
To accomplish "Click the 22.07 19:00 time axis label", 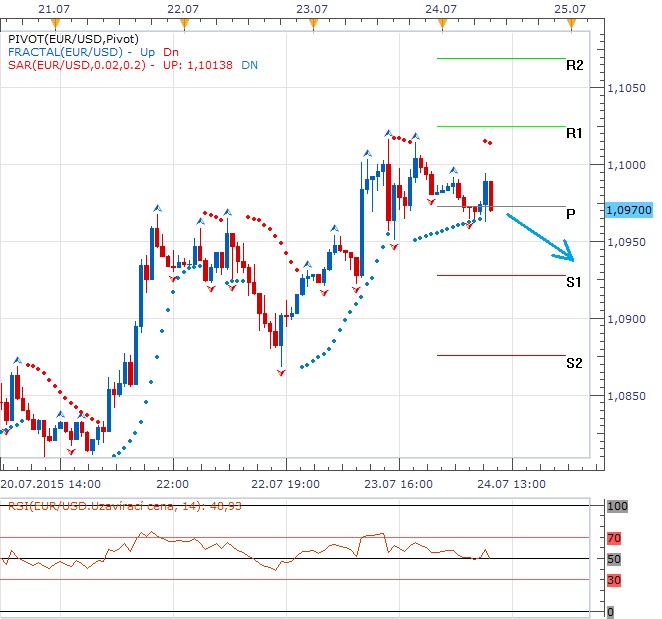I will click(285, 483).
